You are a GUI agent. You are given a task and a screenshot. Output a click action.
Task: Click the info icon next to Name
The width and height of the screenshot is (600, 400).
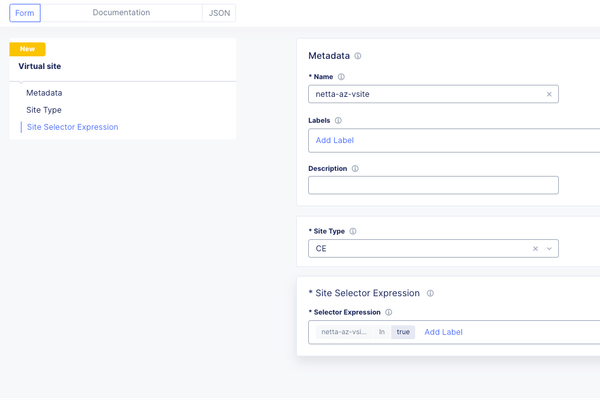pyautogui.click(x=341, y=77)
